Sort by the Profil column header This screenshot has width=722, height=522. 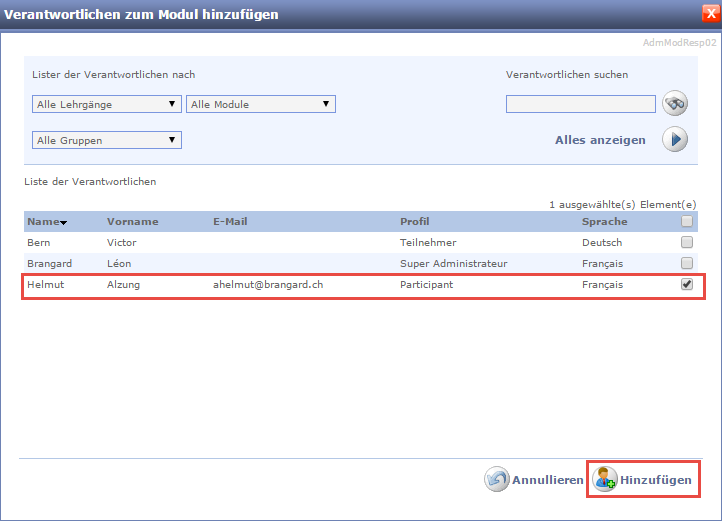click(414, 221)
